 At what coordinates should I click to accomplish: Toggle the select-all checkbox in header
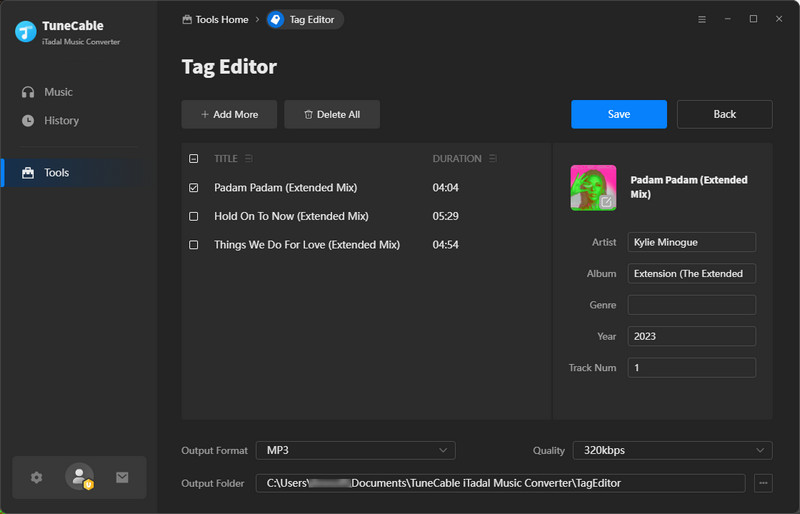coord(193,158)
